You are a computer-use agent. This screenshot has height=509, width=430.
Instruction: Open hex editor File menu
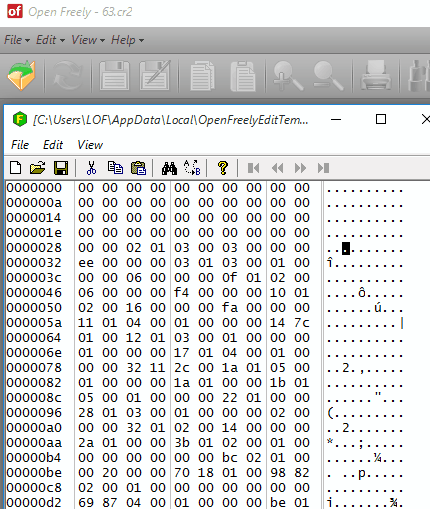coord(20,145)
